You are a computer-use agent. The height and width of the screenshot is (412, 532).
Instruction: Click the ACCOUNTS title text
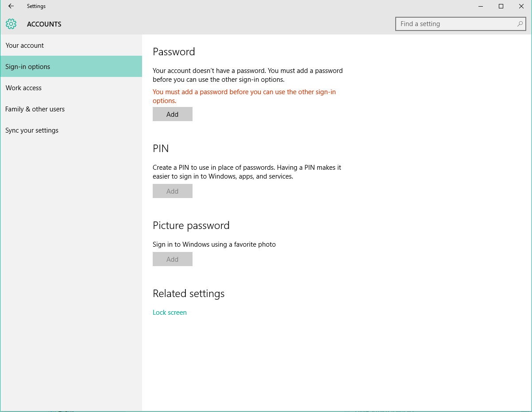(x=44, y=24)
